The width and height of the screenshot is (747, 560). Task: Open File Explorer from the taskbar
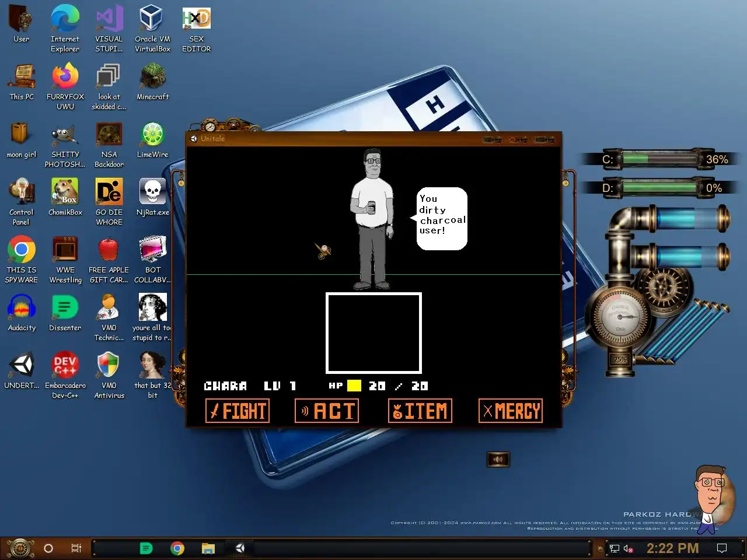tap(208, 548)
